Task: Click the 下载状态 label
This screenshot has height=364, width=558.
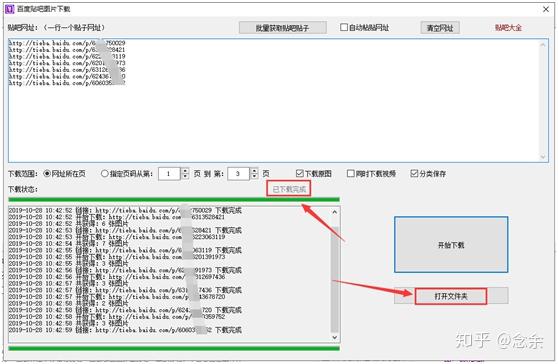Action: (x=23, y=189)
